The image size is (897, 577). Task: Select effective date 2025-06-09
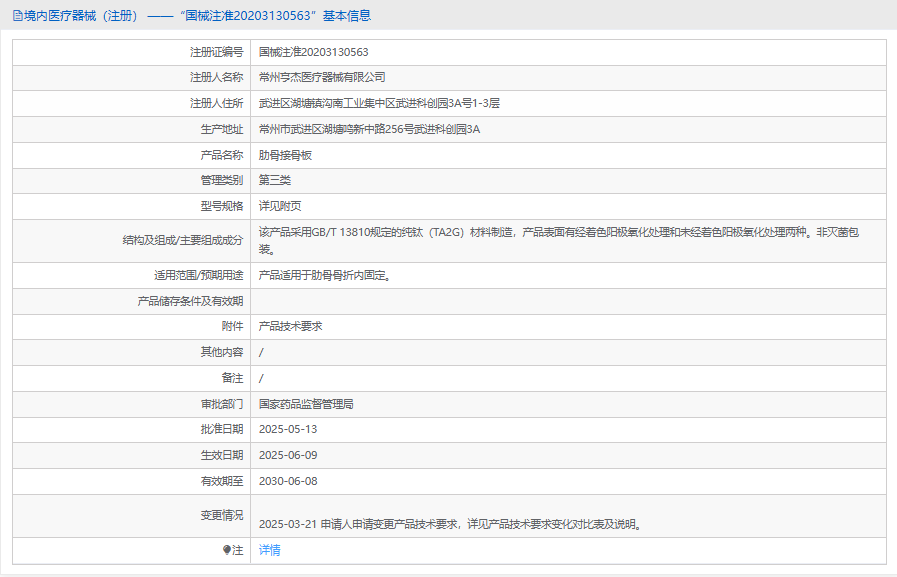pyautogui.click(x=288, y=455)
